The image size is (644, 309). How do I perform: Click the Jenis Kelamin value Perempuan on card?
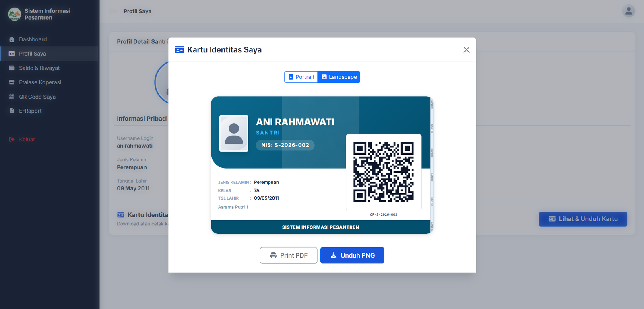click(x=266, y=182)
